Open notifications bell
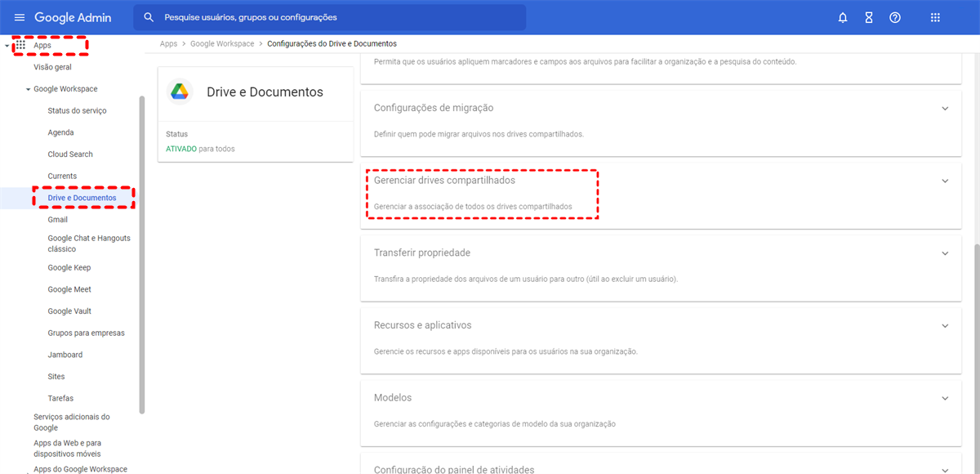The image size is (980, 474). (x=843, y=17)
